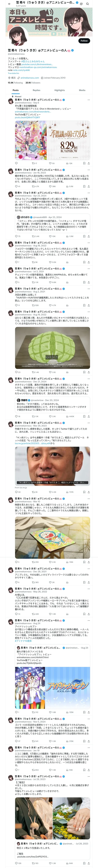98x868 pixels.
Task: Switch to the Replies tab
Action: 36,90
